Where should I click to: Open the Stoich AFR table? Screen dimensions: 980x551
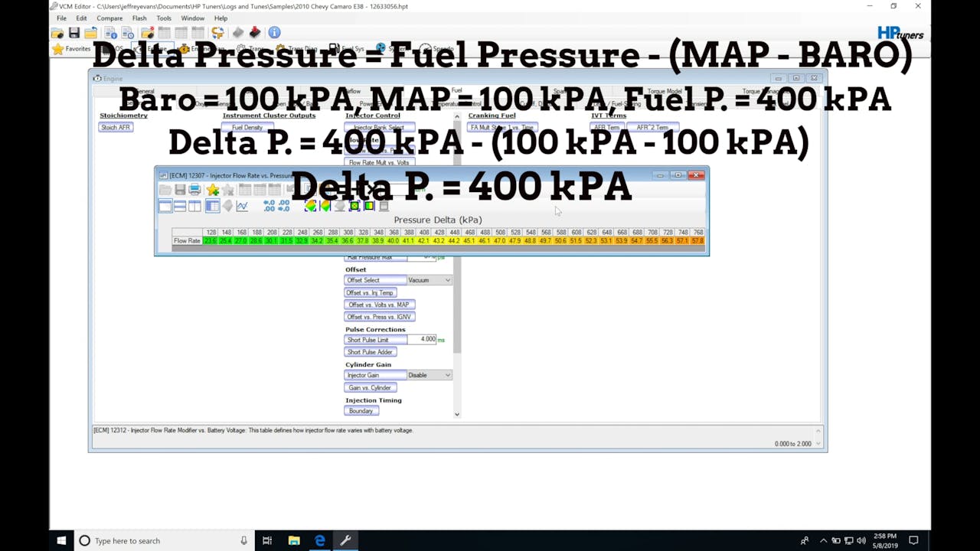coord(116,127)
